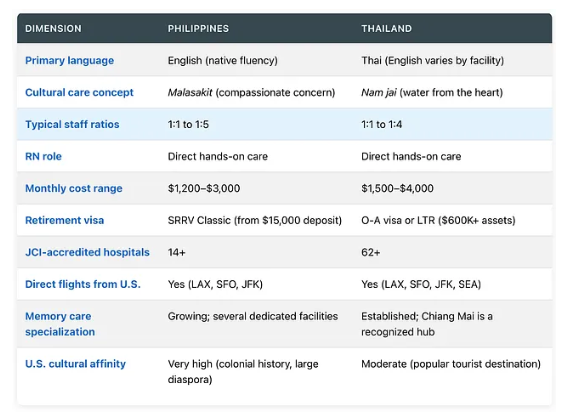Open the Cultural care concept link
This screenshot has width=565, height=417.
tap(79, 92)
